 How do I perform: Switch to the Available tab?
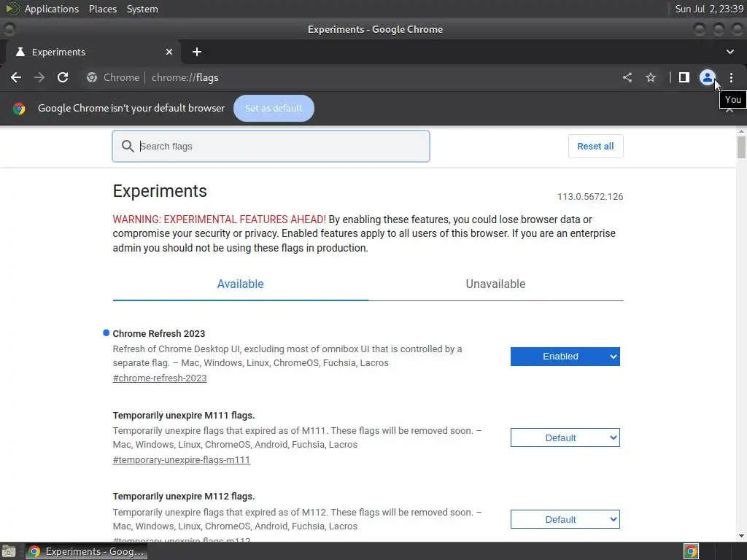pyautogui.click(x=240, y=284)
